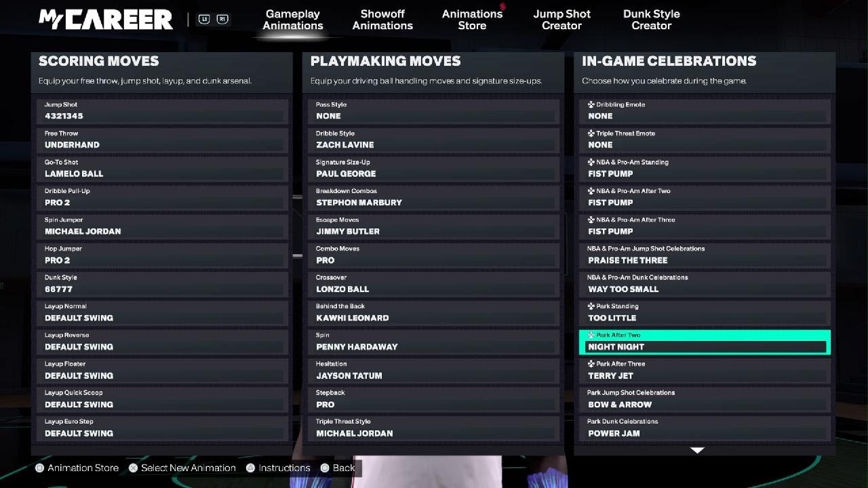Open the Animation Store button prompt
Image resolution: width=868 pixels, height=488 pixels.
pyautogui.click(x=77, y=468)
